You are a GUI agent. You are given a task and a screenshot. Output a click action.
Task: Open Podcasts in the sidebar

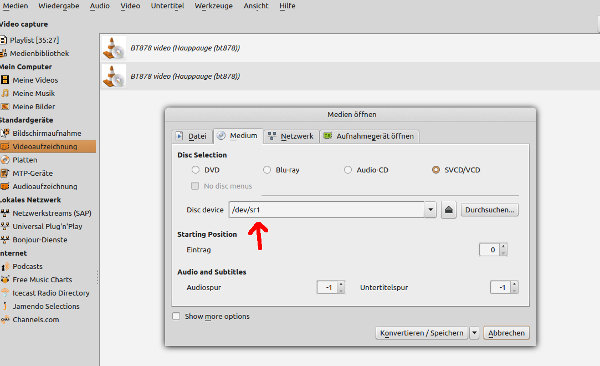coord(21,266)
